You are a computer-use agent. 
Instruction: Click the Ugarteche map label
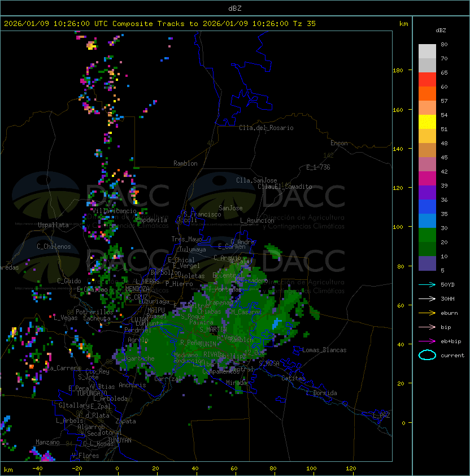coord(140,358)
